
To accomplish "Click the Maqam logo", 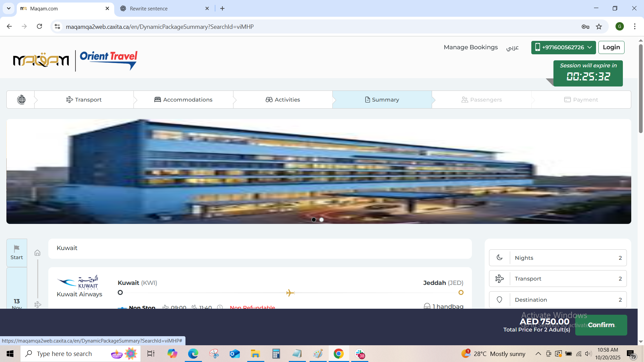I will [x=41, y=60].
